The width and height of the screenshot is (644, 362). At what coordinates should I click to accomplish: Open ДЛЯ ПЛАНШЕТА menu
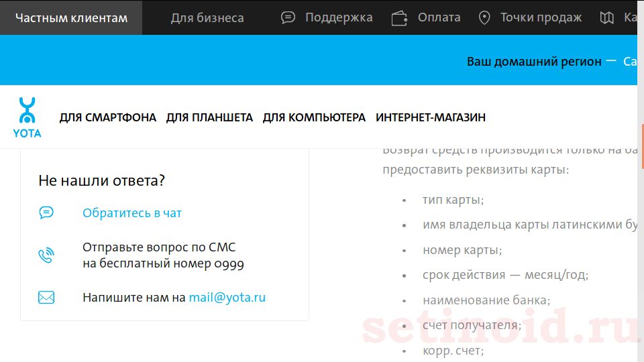coord(209,117)
